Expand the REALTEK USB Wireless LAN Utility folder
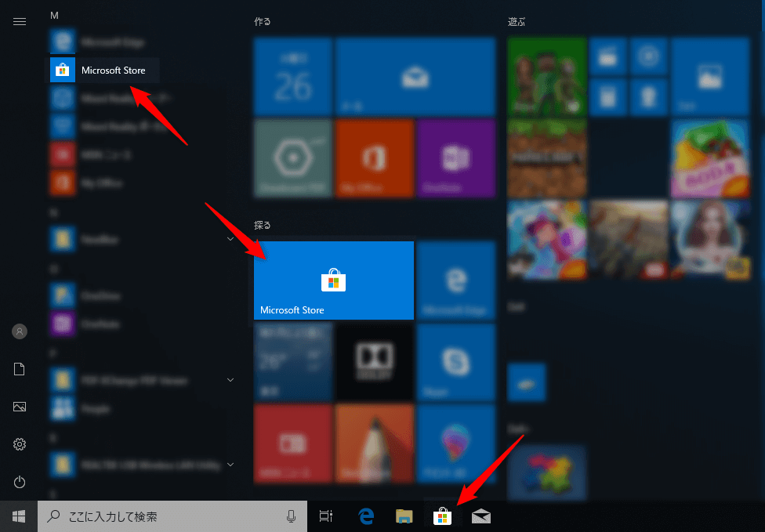Viewport: 765px width, 532px height. [142, 465]
